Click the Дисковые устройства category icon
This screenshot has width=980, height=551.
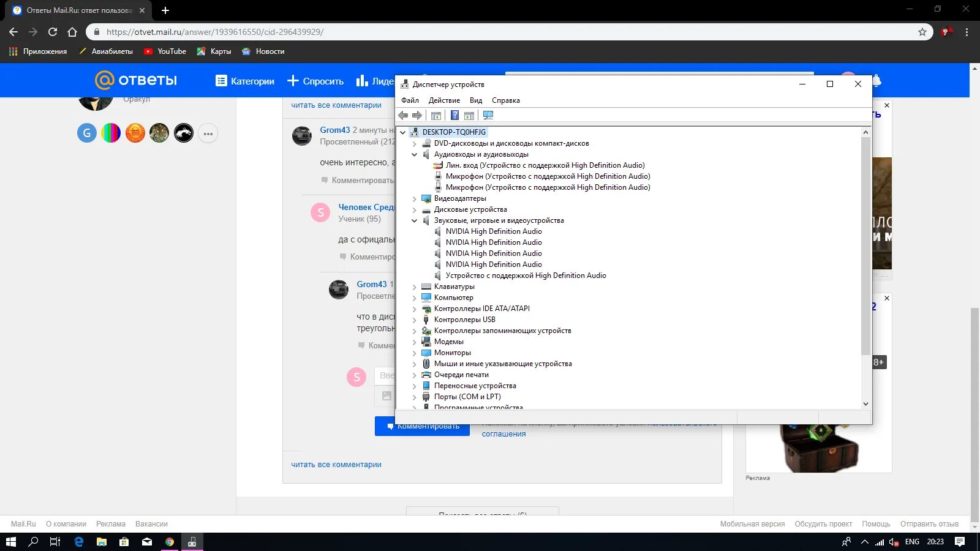coord(426,209)
